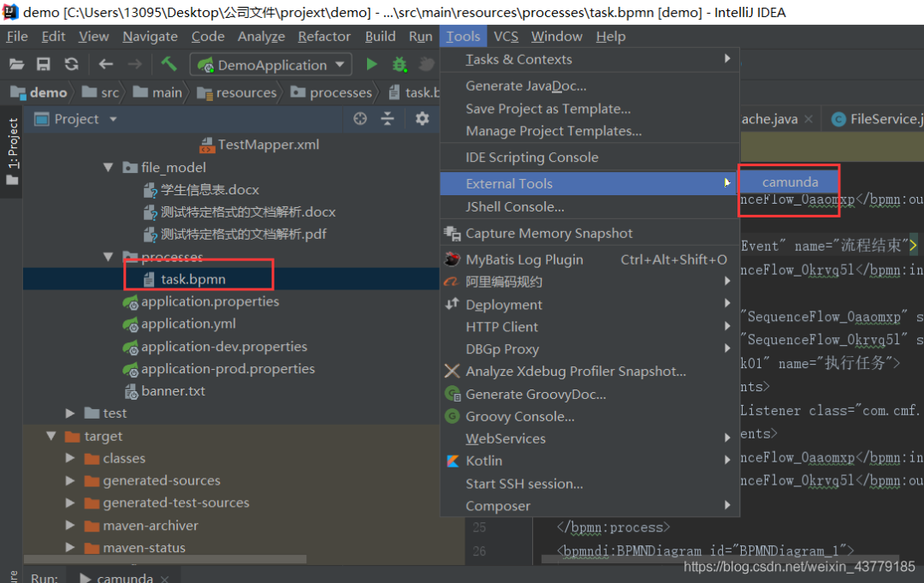The width and height of the screenshot is (924, 583).
Task: Click the Project panel horizontal scrollbar
Action: (x=165, y=558)
